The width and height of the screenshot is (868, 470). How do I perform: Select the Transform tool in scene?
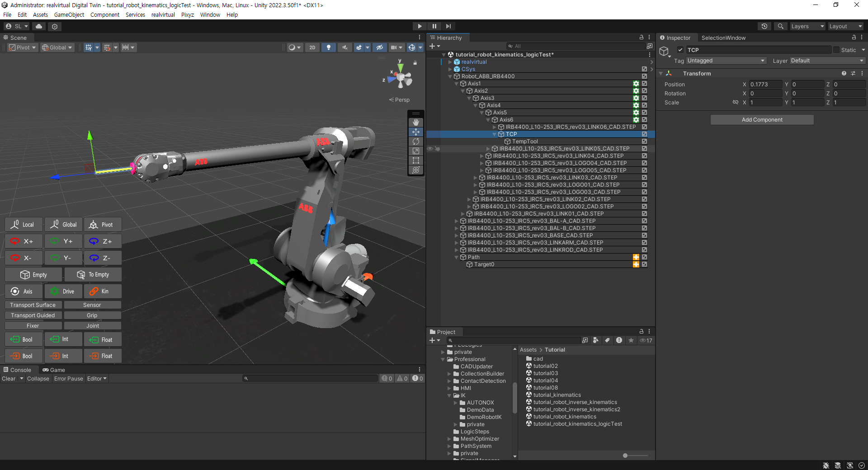pos(416,170)
